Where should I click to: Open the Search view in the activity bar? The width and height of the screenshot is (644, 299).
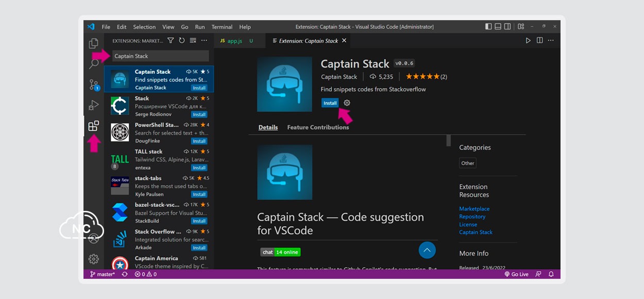[94, 64]
